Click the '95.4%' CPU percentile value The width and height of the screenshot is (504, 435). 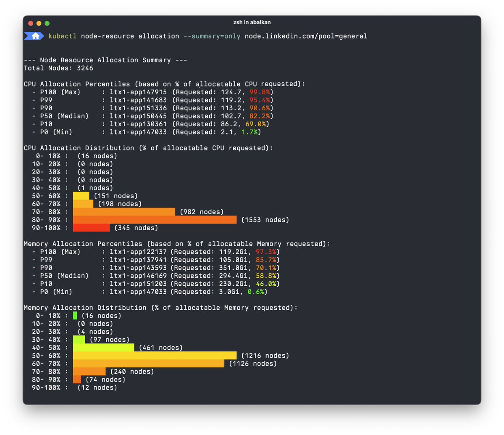(260, 100)
